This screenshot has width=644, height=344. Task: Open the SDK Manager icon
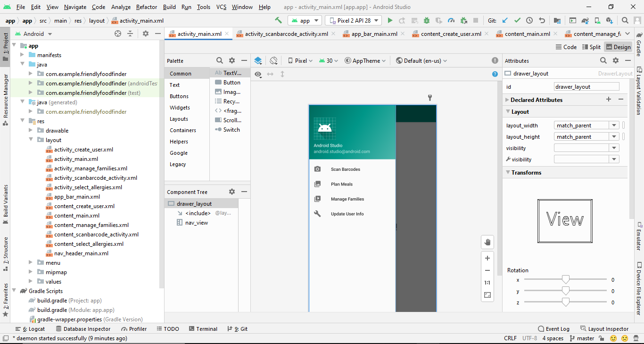tap(610, 20)
